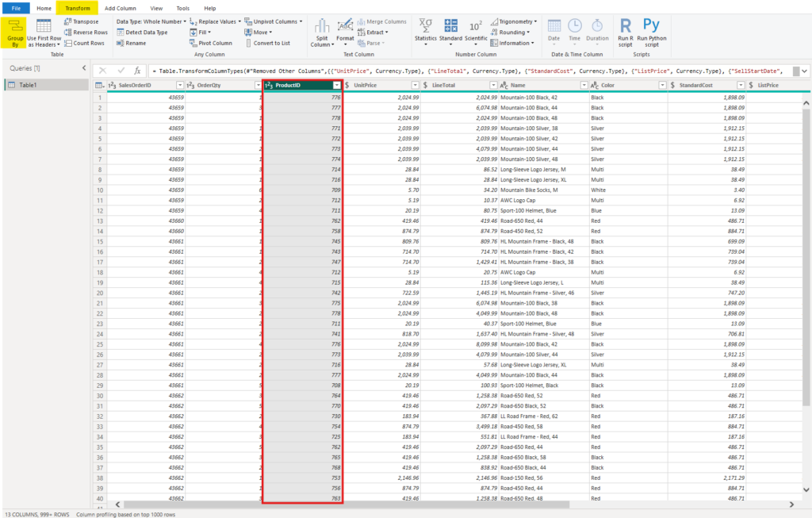Screen dimensions: 812x518
Task: Open the File menu
Action: 16,8
